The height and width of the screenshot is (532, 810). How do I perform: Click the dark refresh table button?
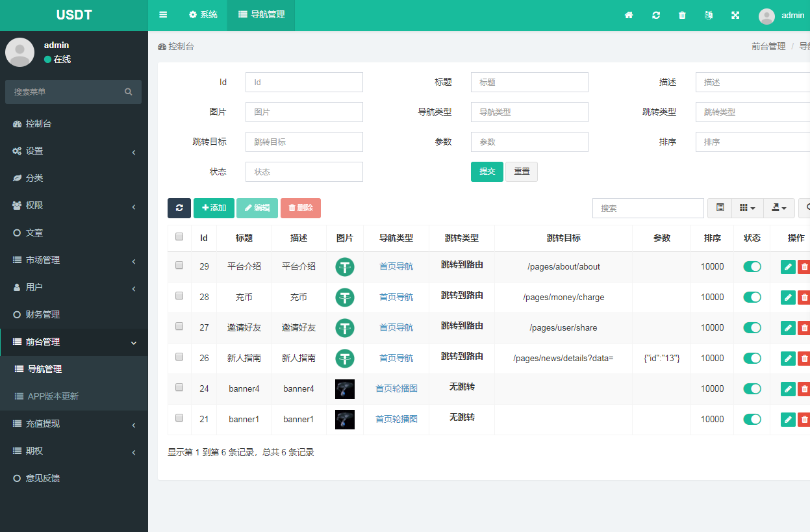(x=179, y=208)
